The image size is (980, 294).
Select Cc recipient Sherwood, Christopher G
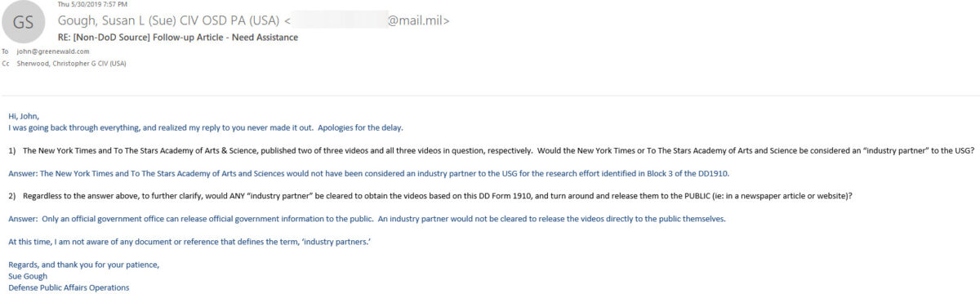coord(71,63)
